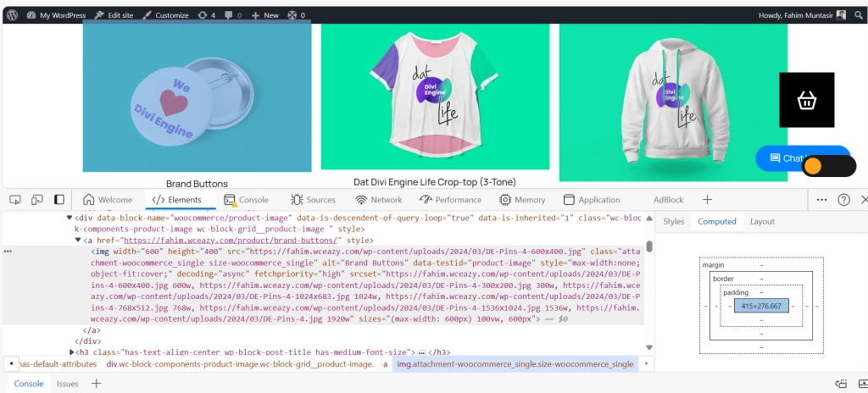Click the ellipsis inside the h3 node
The image size is (868, 393).
421,352
